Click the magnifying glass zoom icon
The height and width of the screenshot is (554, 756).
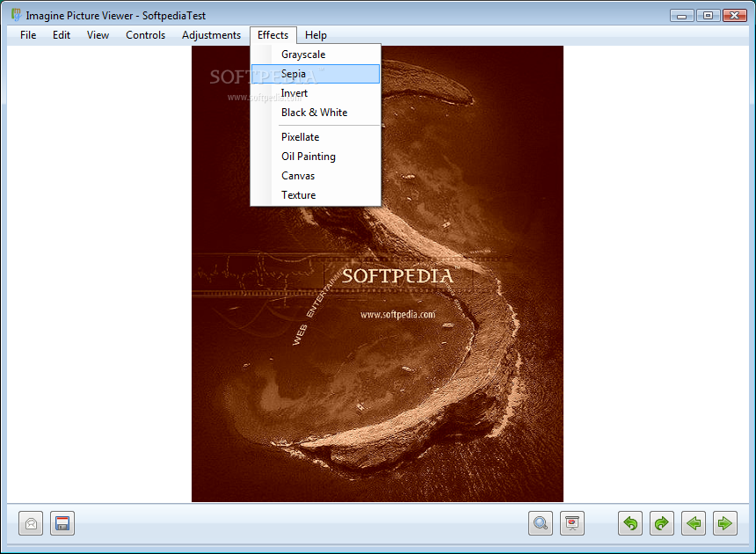coord(541,523)
